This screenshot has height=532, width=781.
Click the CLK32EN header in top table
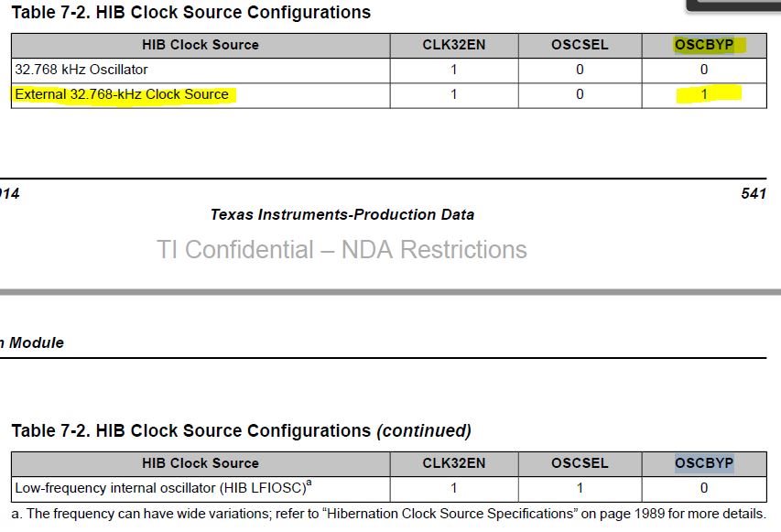(x=453, y=45)
